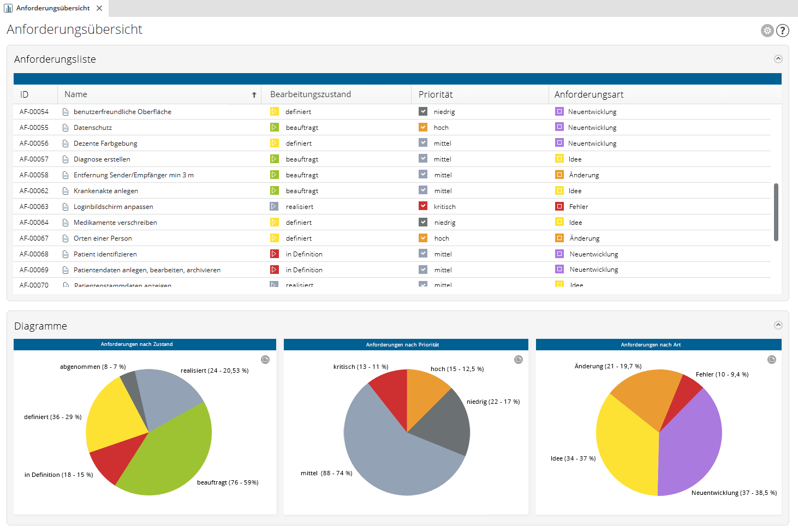
Task: Click the Bearbeitungszustand column header
Action: [311, 94]
